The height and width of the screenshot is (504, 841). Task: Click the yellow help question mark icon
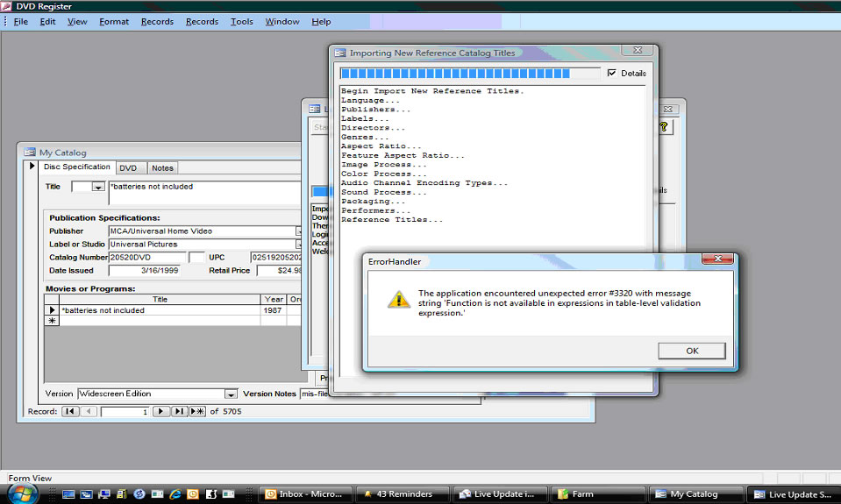[x=664, y=127]
